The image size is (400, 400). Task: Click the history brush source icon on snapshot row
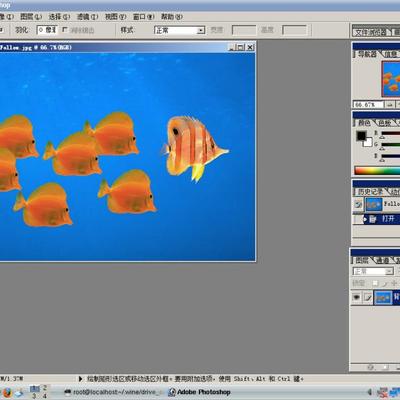pos(358,204)
